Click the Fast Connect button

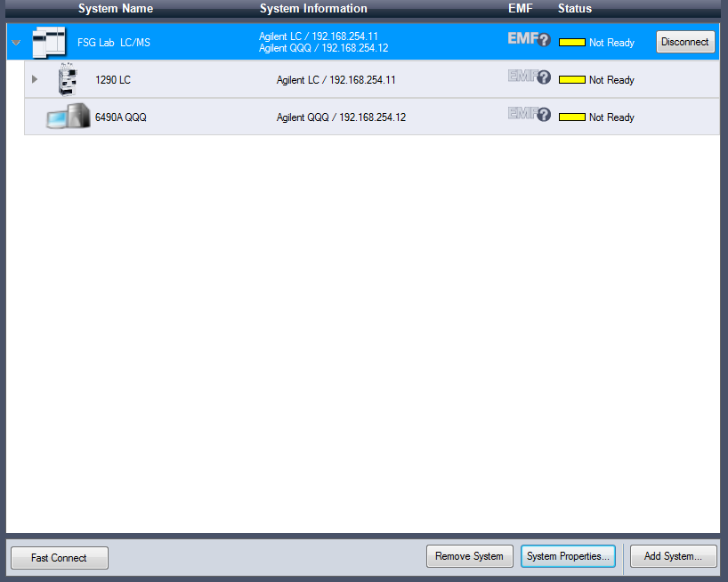pos(59,558)
